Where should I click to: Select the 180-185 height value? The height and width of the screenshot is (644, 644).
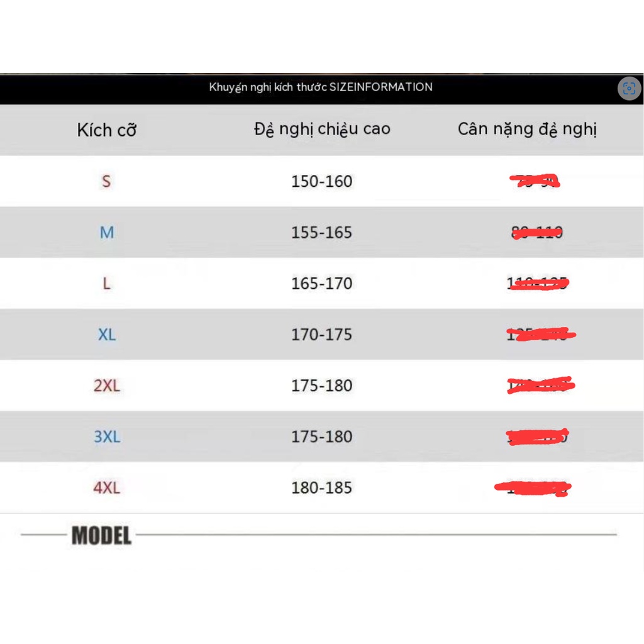(322, 487)
